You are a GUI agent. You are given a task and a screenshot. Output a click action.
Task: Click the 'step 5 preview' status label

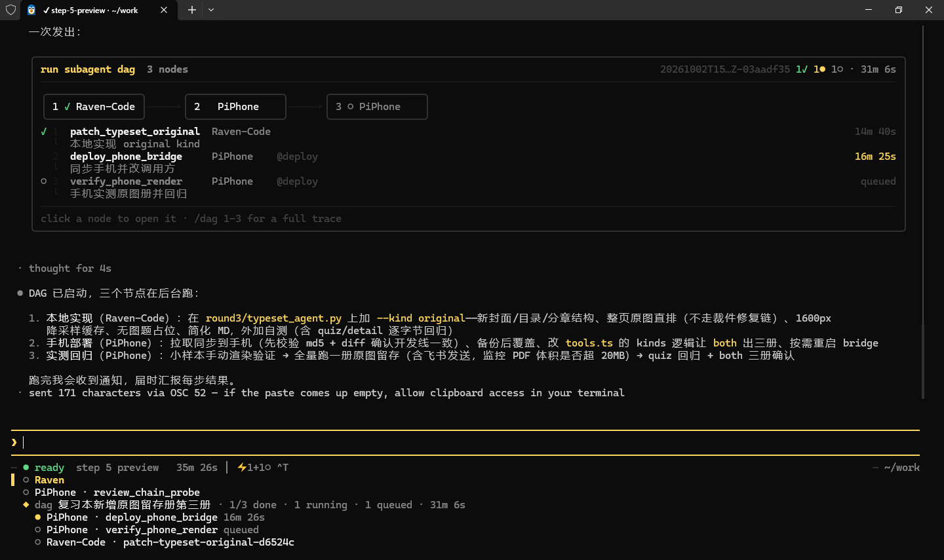[x=117, y=468]
